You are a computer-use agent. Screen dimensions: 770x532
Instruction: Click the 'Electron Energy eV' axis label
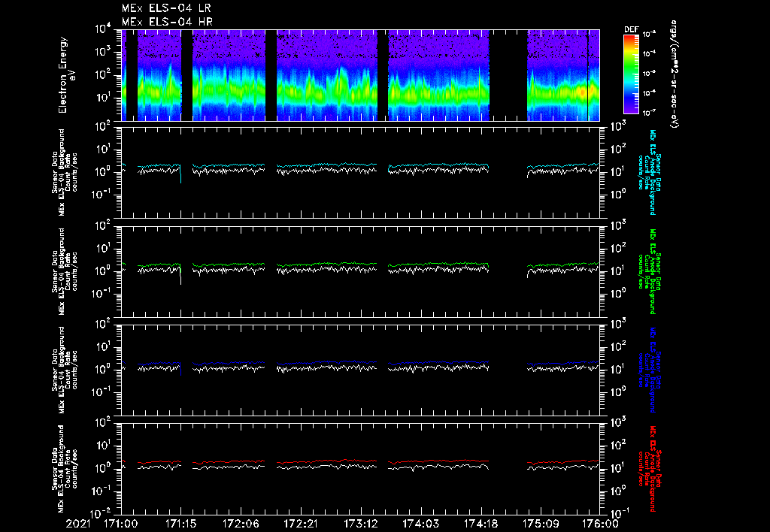tap(66, 75)
